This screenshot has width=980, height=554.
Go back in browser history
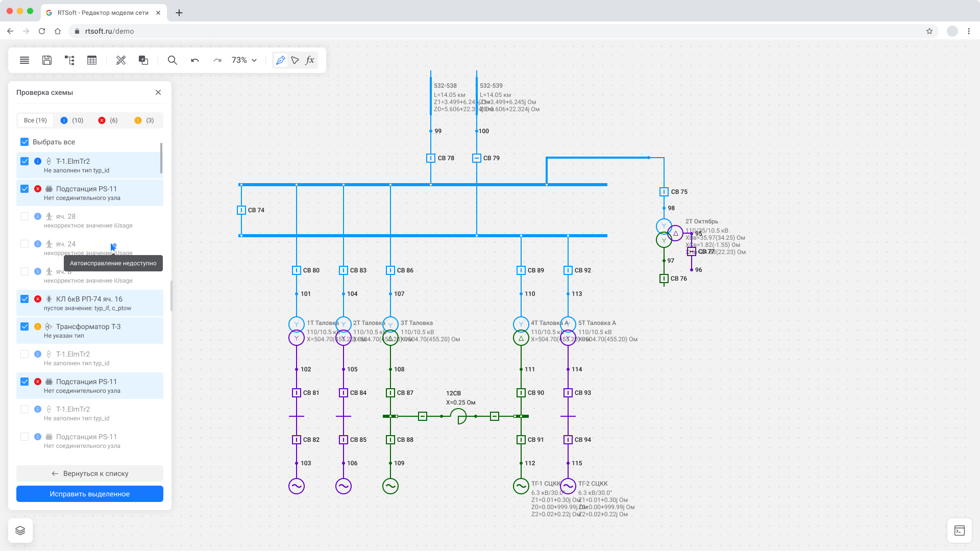(x=10, y=31)
